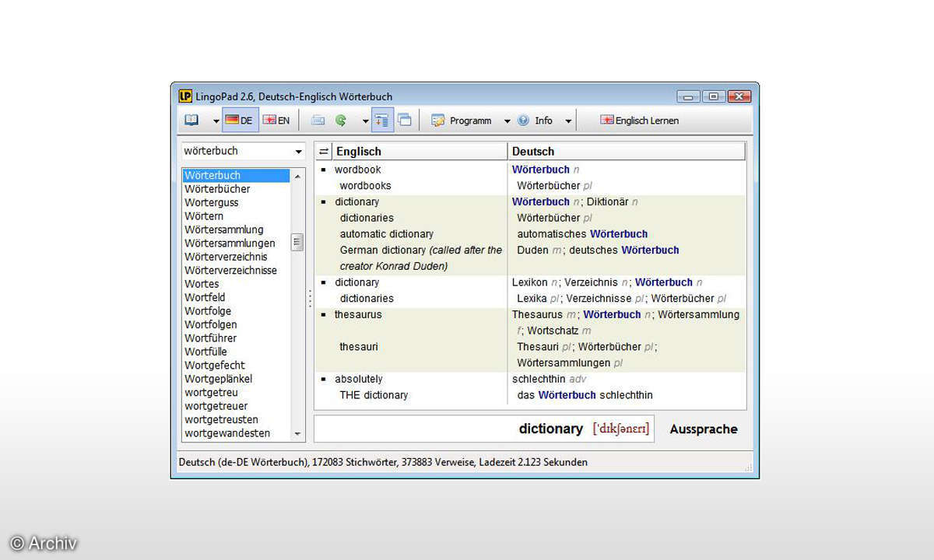Toggle the highlighted list view layout icon
Viewport: 934px width, 560px height.
(x=382, y=120)
